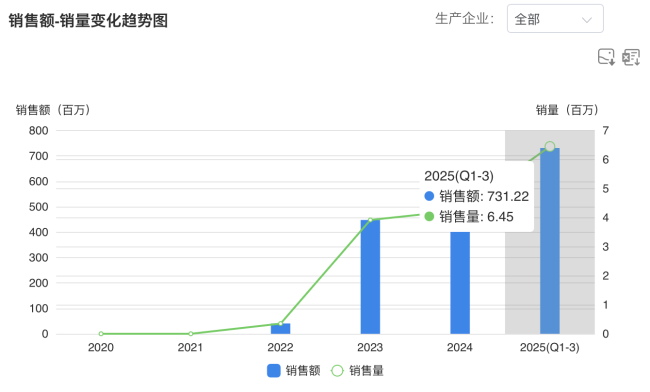
Task: Click the 2023 line data point
Action: point(370,220)
